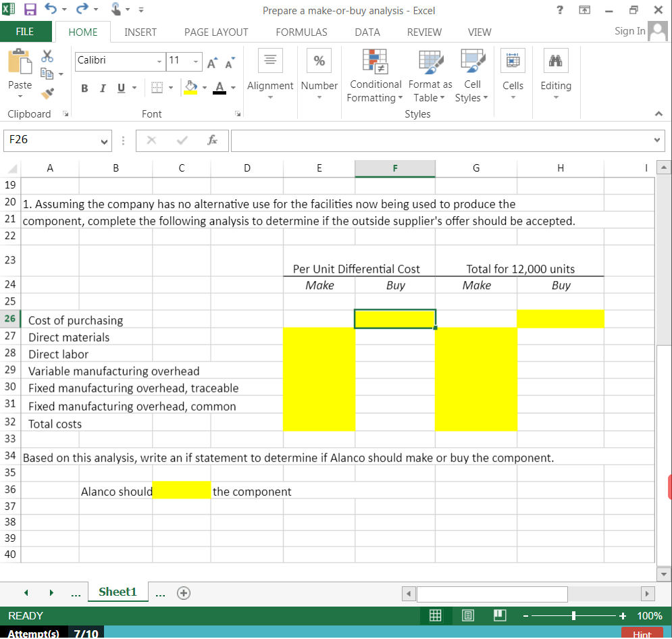Click the Hint button

pyautogui.click(x=641, y=634)
